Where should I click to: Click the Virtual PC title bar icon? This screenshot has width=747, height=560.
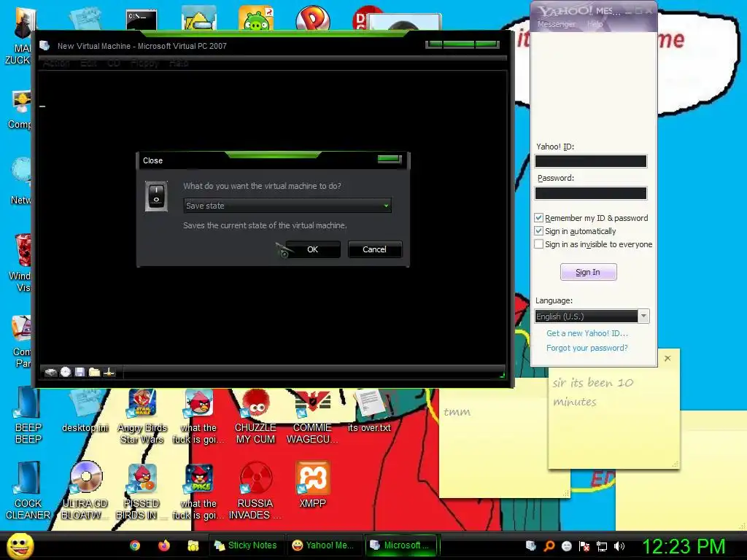44,46
